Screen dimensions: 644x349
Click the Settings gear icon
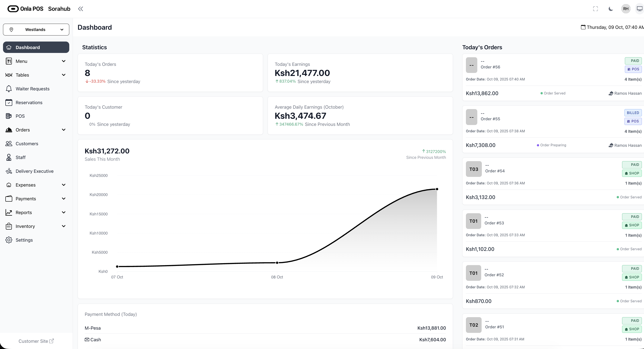click(x=9, y=240)
